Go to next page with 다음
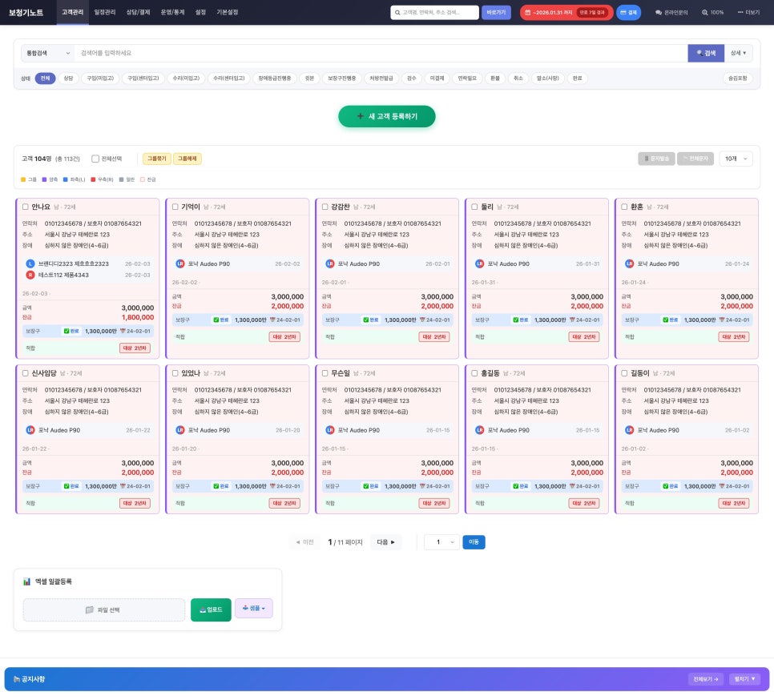The image size is (774, 700). pyautogui.click(x=385, y=542)
